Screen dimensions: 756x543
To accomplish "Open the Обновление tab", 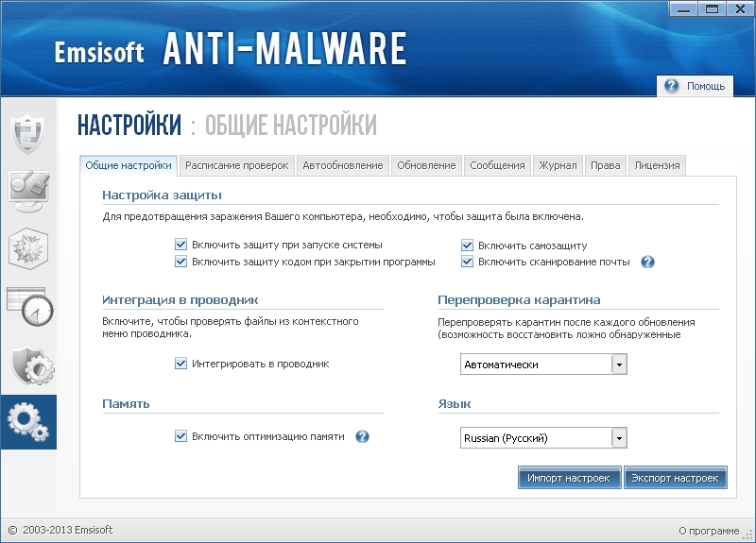I will 426,165.
